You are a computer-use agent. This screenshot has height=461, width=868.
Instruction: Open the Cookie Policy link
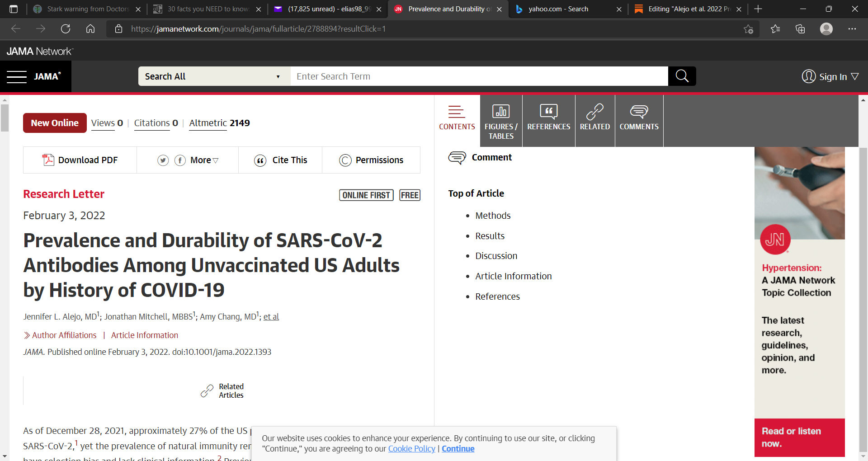tap(411, 449)
